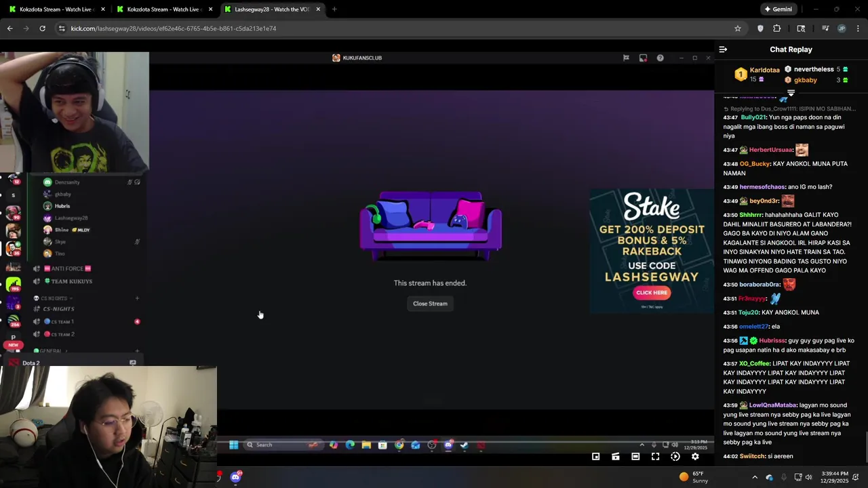Select the Denzsanity user in Discord voice list
The width and height of the screenshot is (868, 488).
click(68, 182)
